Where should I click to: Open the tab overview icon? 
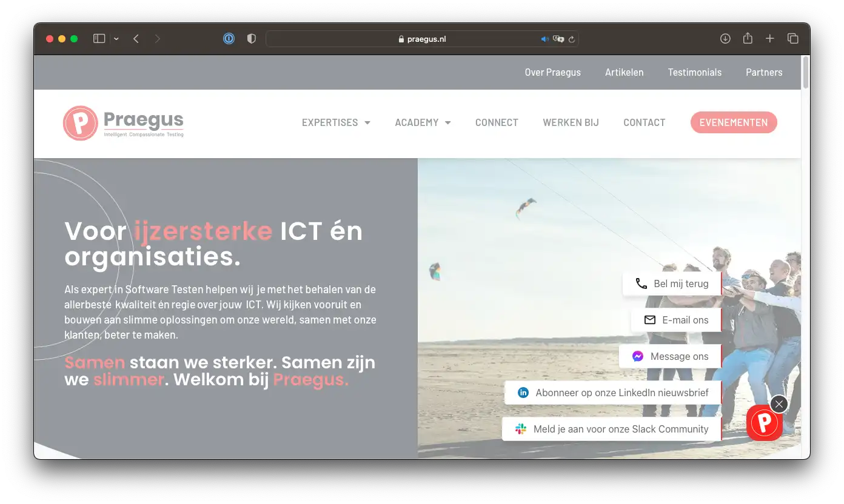pyautogui.click(x=792, y=39)
